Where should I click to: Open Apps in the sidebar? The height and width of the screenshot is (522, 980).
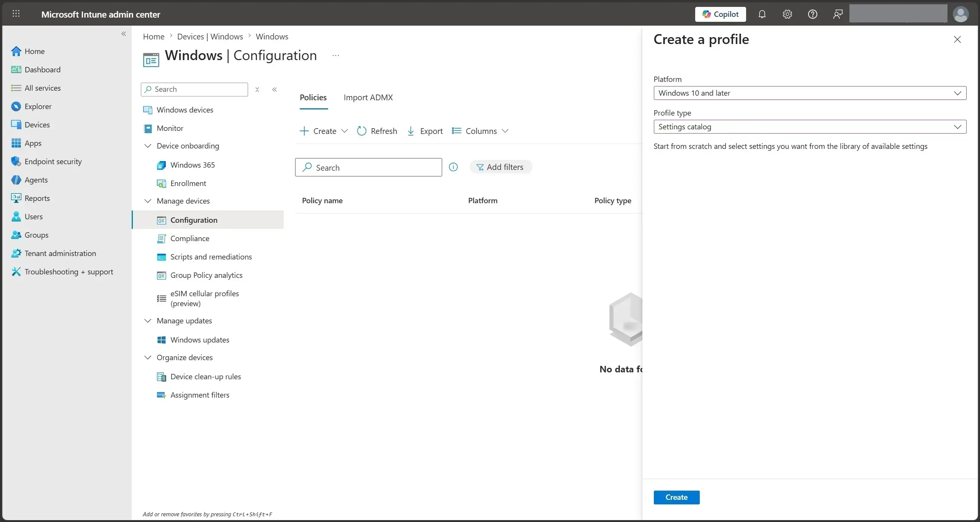pyautogui.click(x=33, y=143)
